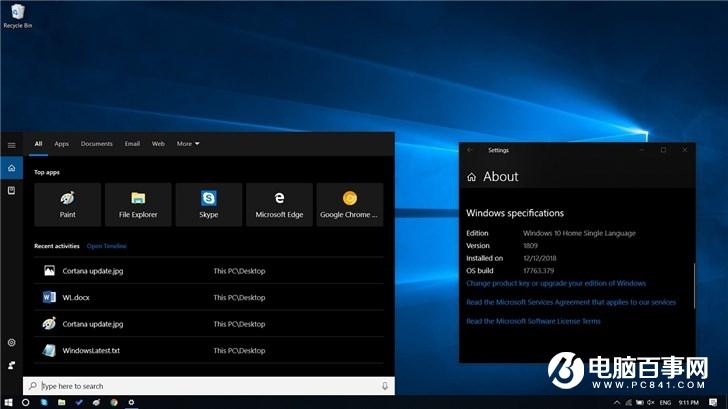Image resolution: width=728 pixels, height=409 pixels.
Task: Open WL.docx from recent activities
Action: (209, 297)
